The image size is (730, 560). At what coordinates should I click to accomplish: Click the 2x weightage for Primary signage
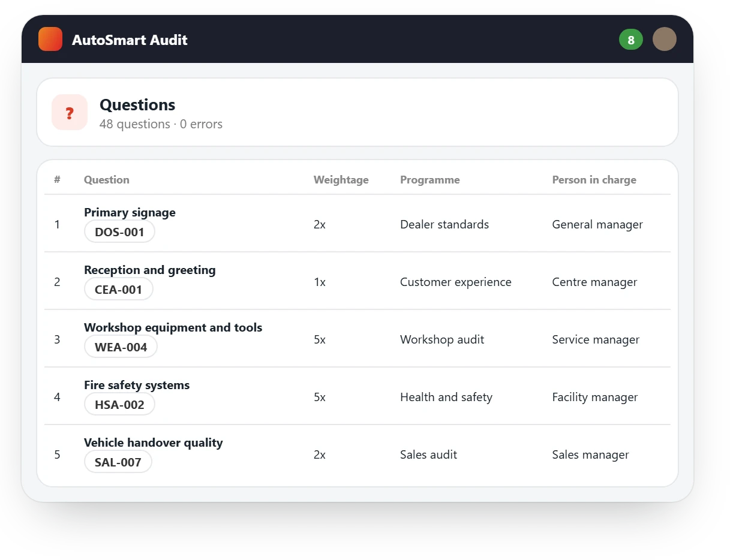click(x=320, y=224)
